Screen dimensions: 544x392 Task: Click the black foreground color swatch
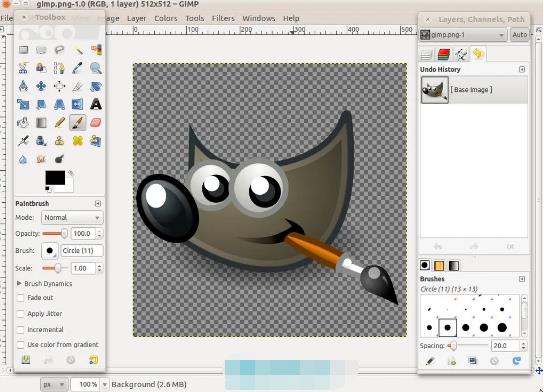pos(55,178)
